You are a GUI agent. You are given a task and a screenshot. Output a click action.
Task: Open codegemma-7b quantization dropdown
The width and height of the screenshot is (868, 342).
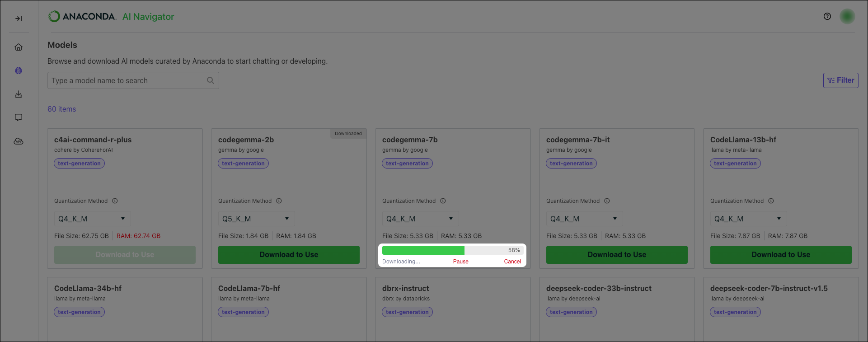click(x=421, y=219)
